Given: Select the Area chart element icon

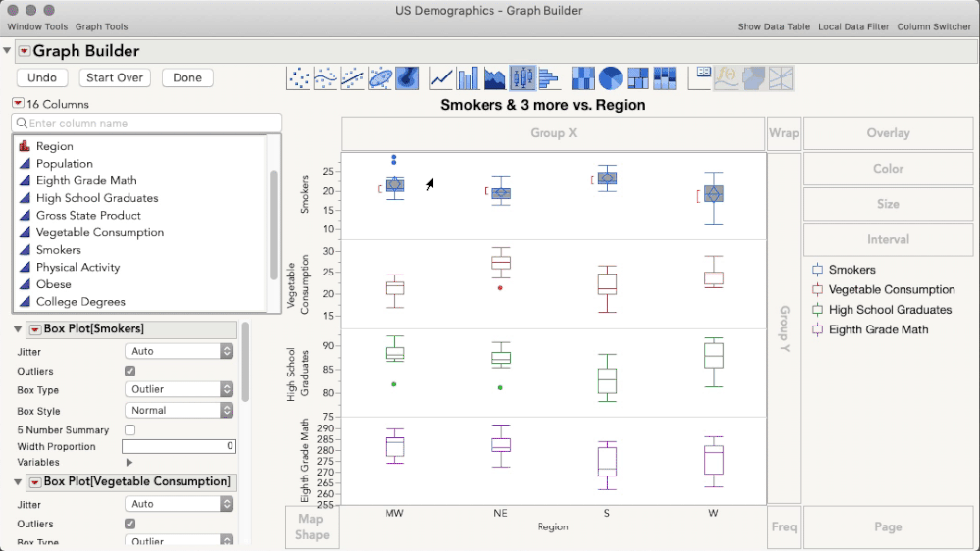Looking at the screenshot, I should (494, 78).
